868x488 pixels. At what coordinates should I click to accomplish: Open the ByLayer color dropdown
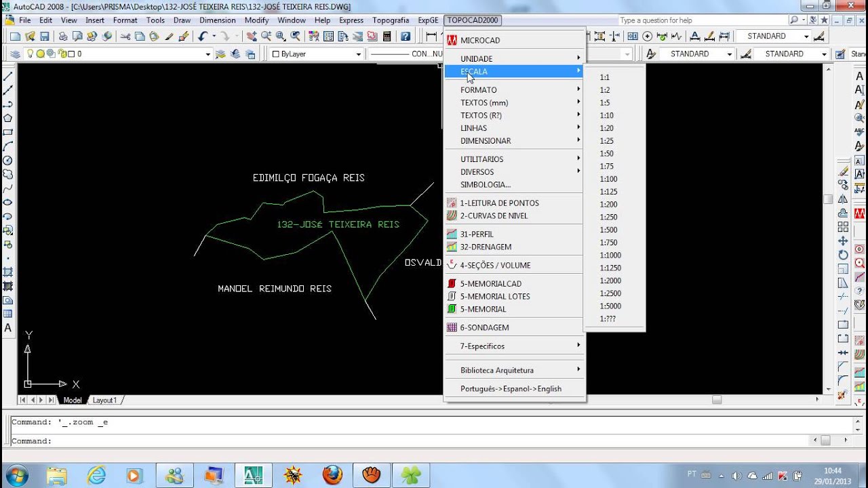point(359,54)
